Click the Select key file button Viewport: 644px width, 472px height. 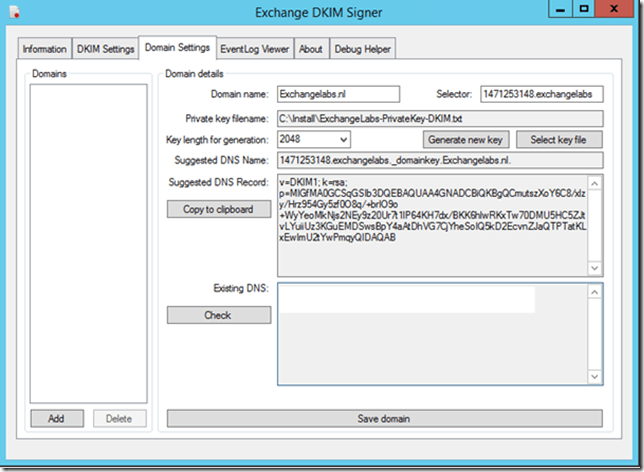point(558,140)
